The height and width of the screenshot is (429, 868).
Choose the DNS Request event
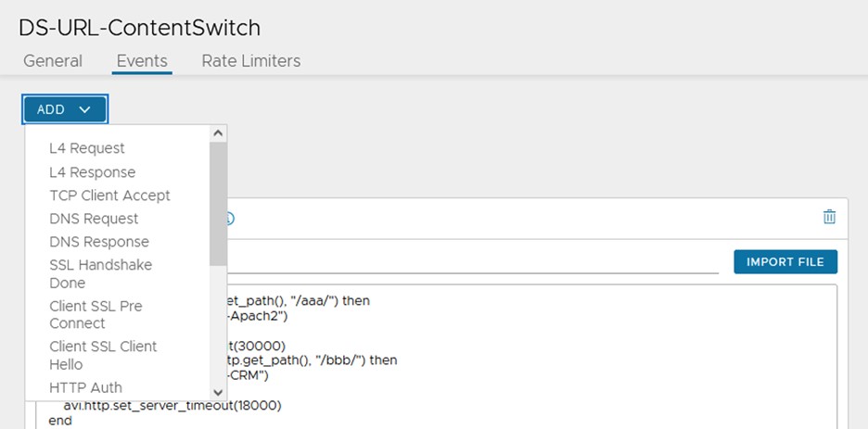[x=94, y=219]
